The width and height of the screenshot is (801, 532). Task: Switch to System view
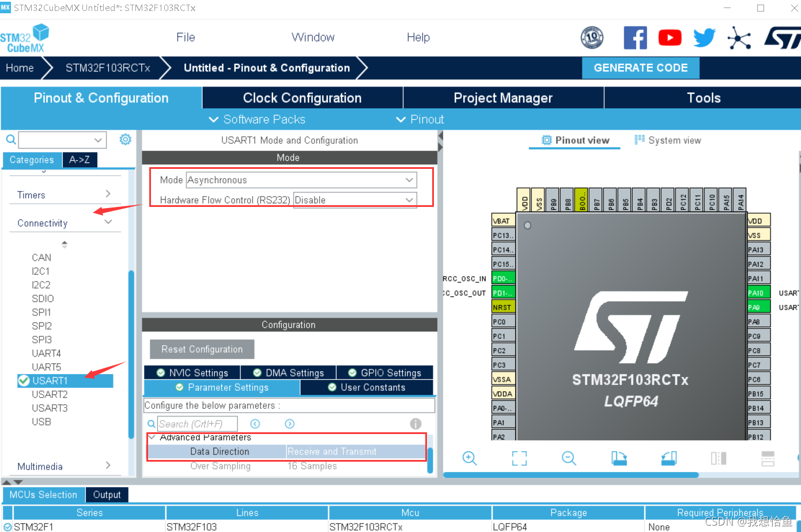pyautogui.click(x=667, y=140)
